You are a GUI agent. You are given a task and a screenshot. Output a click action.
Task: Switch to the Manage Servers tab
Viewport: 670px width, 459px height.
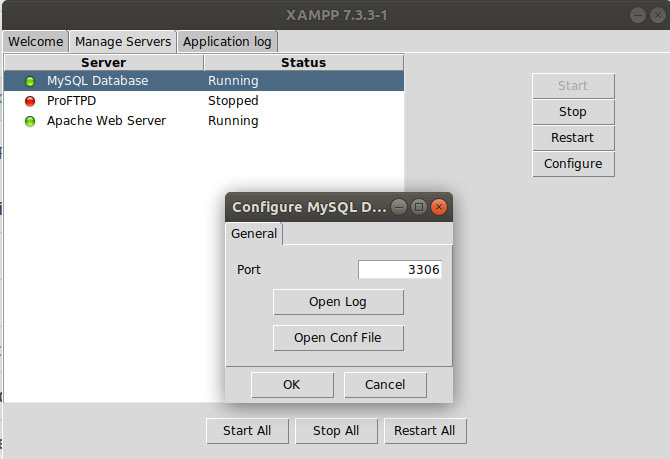[123, 42]
